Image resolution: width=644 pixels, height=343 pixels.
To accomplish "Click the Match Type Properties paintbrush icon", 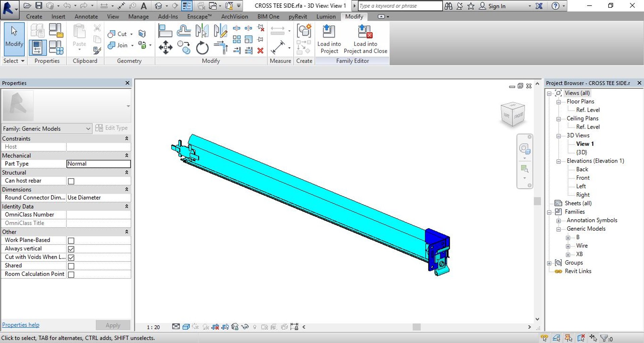I will click(x=97, y=51).
